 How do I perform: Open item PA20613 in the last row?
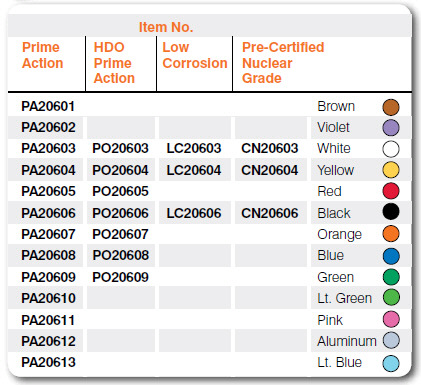coord(48,362)
